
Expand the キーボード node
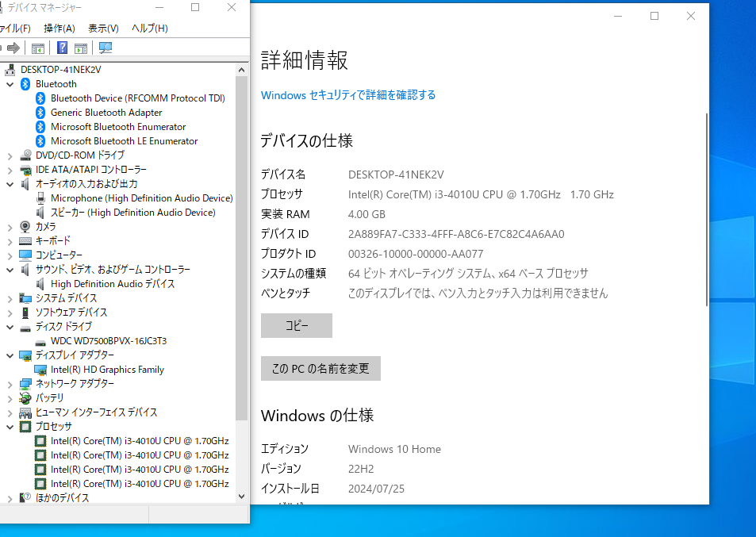coord(10,241)
